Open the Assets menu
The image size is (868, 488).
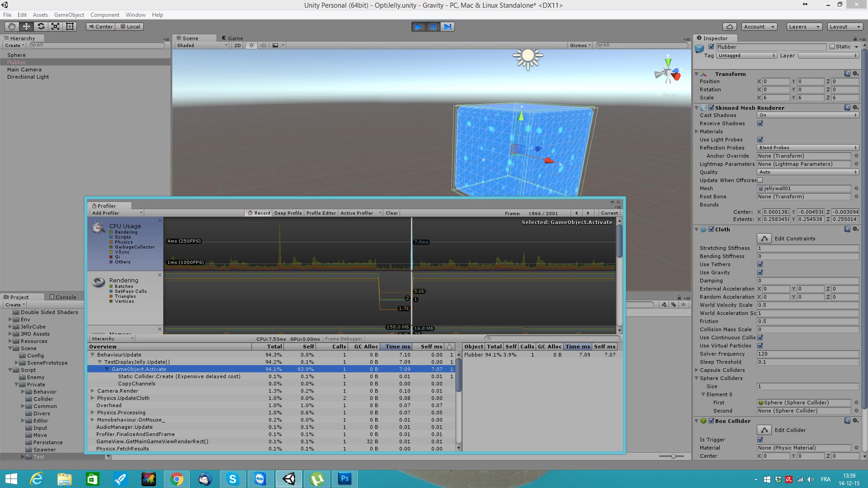tap(40, 15)
